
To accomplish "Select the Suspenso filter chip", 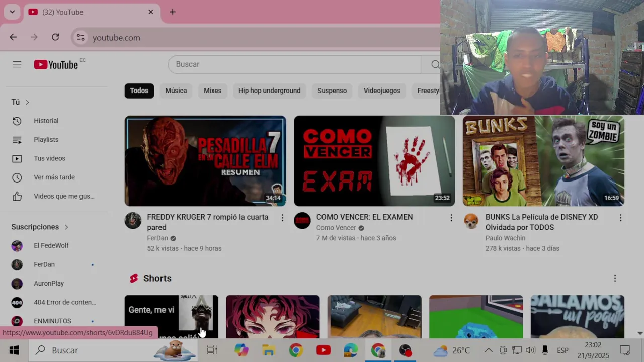I will pos(332,90).
